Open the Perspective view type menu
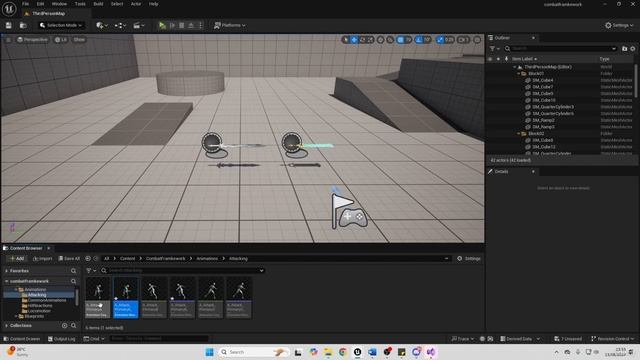Screen dimensions: 640x360 click(33, 40)
